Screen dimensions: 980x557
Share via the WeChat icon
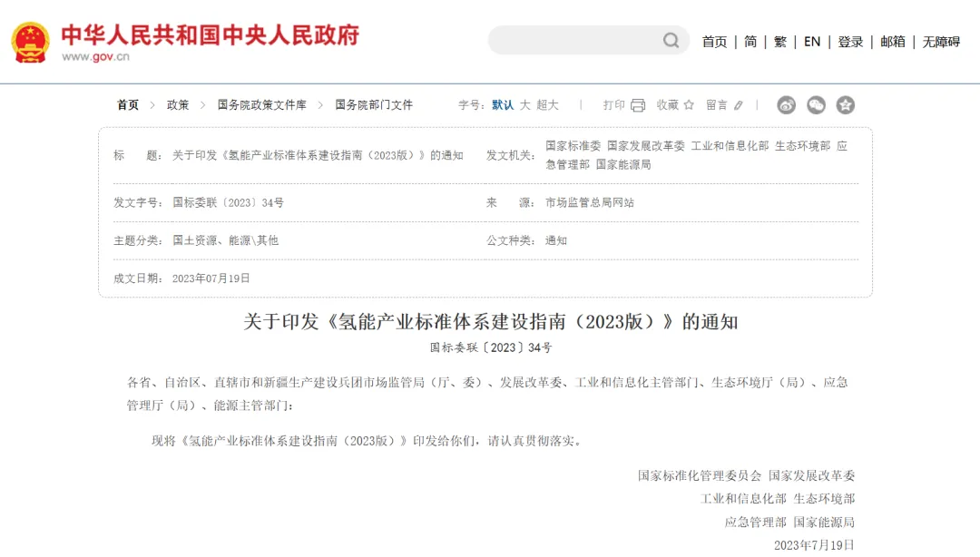click(816, 105)
